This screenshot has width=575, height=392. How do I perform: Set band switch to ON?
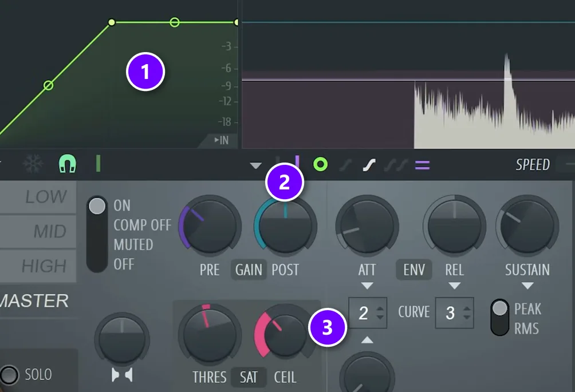tap(122, 205)
